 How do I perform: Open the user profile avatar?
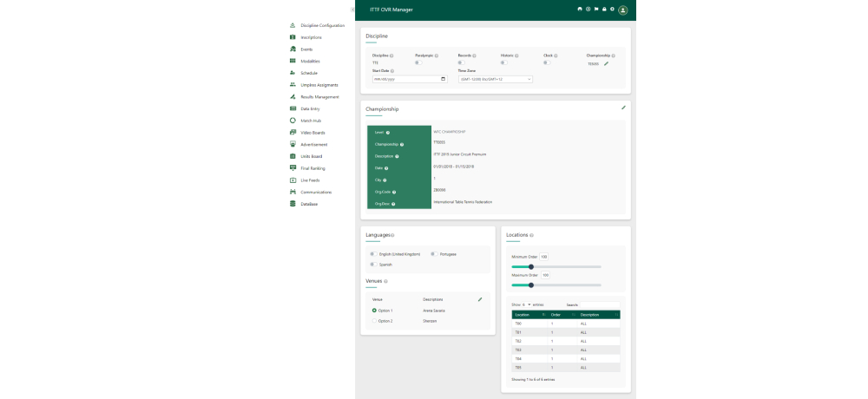pos(622,10)
